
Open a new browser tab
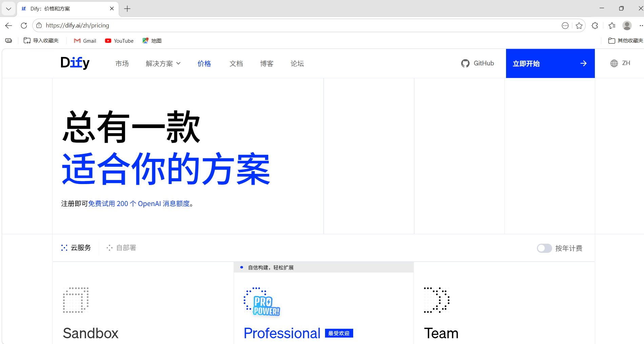pyautogui.click(x=127, y=9)
